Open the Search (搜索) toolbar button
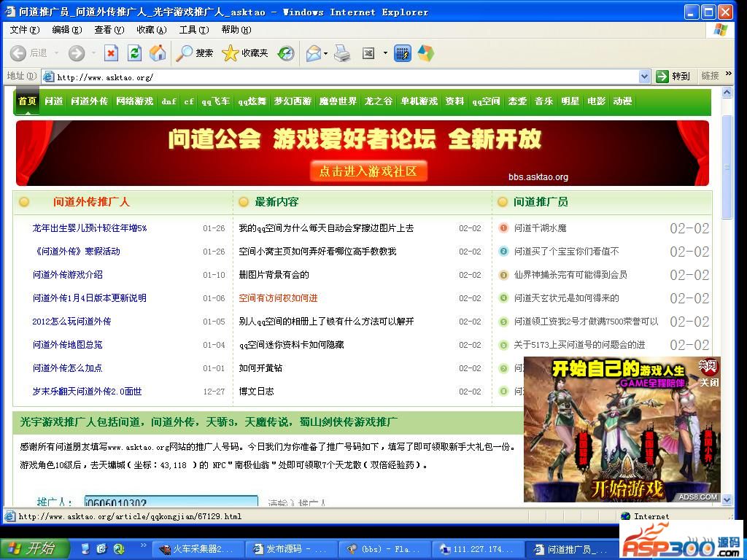The width and height of the screenshot is (747, 560). point(195,53)
